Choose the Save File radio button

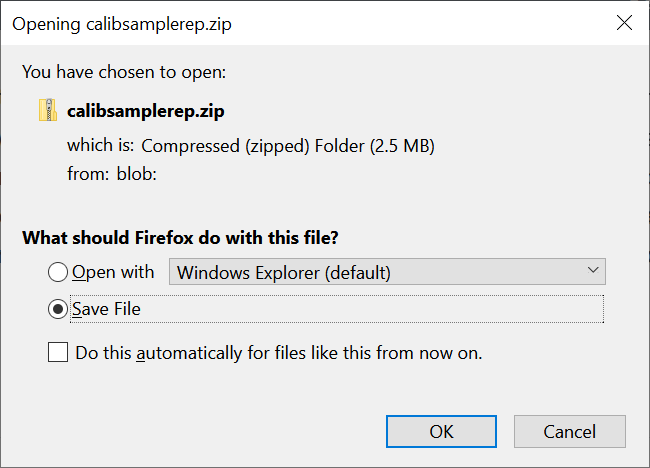(59, 309)
